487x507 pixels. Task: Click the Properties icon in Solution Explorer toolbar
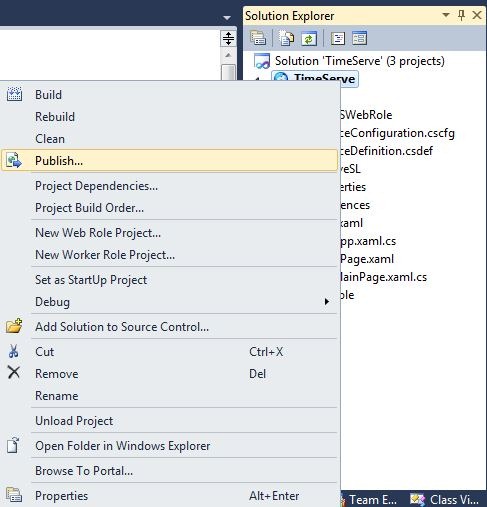(x=258, y=38)
